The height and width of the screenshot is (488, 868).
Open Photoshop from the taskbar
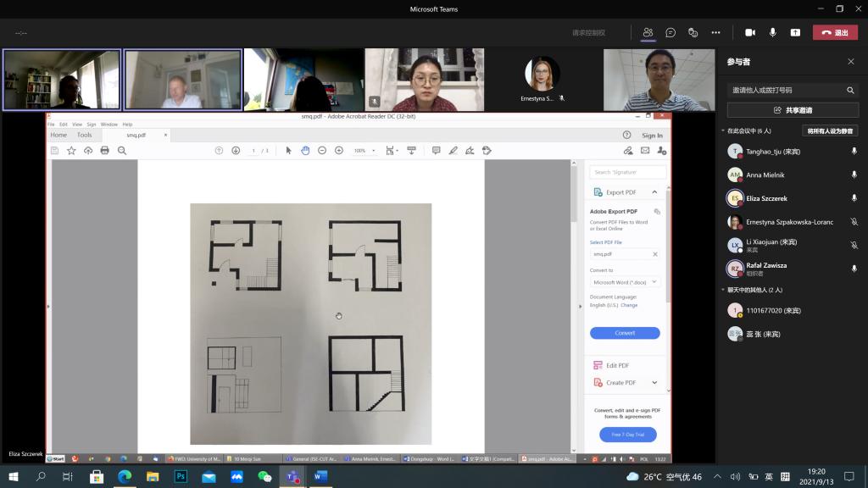point(181,477)
